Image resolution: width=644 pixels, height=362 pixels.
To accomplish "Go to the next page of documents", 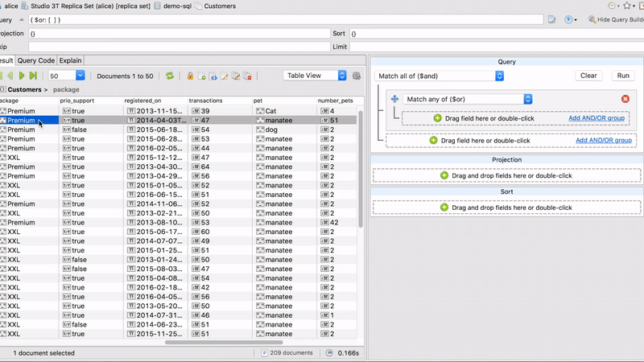I will (22, 76).
